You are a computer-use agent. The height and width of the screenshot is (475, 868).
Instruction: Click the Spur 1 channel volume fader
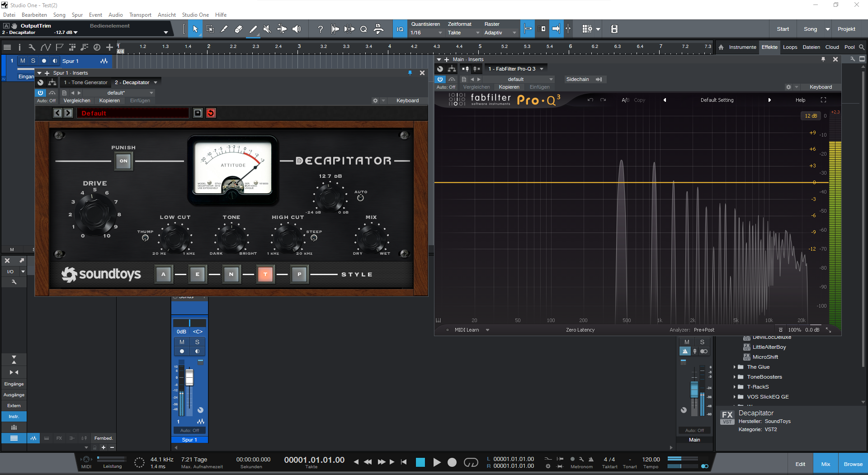click(x=189, y=377)
